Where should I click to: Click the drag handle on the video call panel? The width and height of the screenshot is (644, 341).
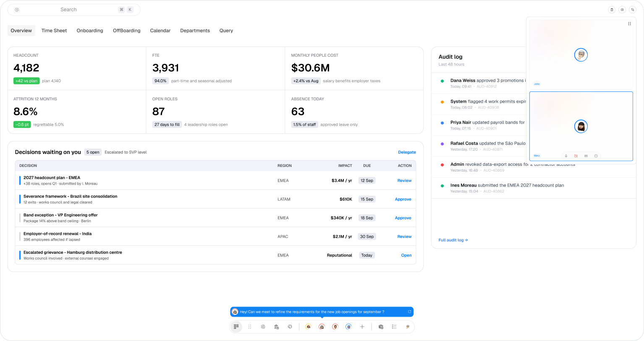tap(629, 24)
